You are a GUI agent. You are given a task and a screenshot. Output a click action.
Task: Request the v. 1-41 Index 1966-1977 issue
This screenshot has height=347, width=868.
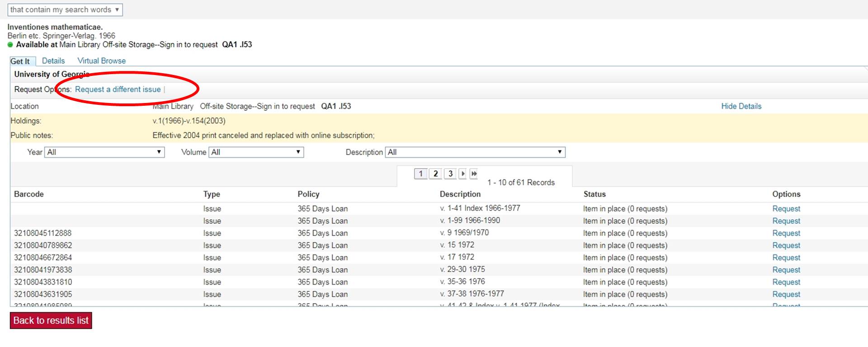pyautogui.click(x=786, y=209)
